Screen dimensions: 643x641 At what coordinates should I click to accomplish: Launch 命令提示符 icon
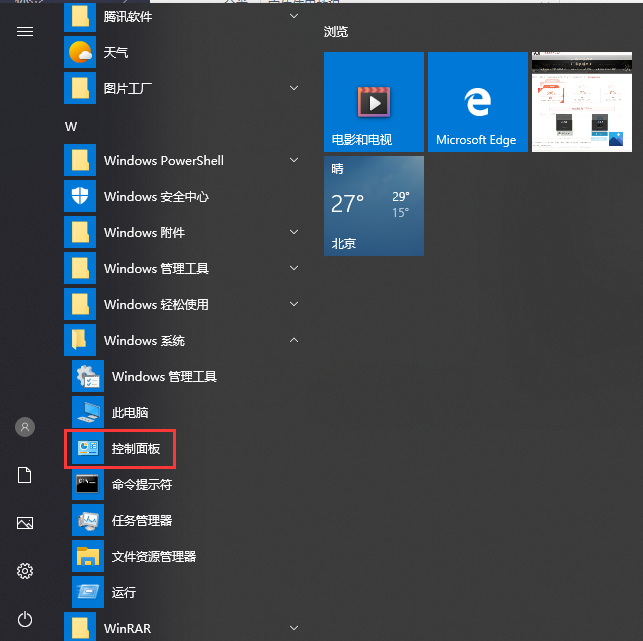click(x=88, y=484)
